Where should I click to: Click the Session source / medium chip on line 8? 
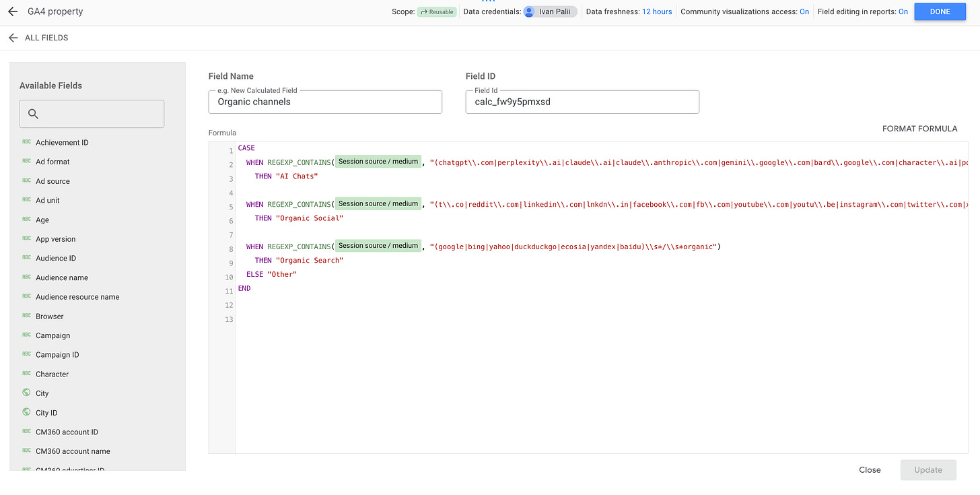coord(378,246)
